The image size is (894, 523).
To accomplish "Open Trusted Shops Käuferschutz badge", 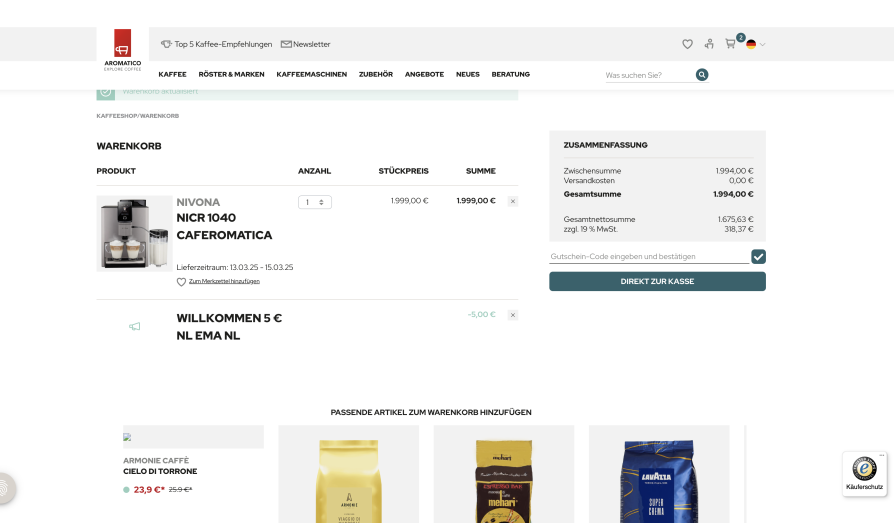I will point(864,474).
